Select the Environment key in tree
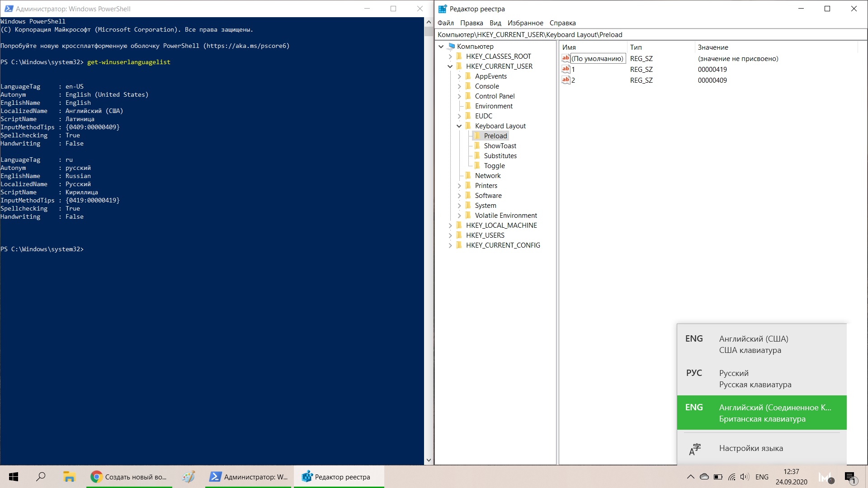868x488 pixels. click(494, 106)
